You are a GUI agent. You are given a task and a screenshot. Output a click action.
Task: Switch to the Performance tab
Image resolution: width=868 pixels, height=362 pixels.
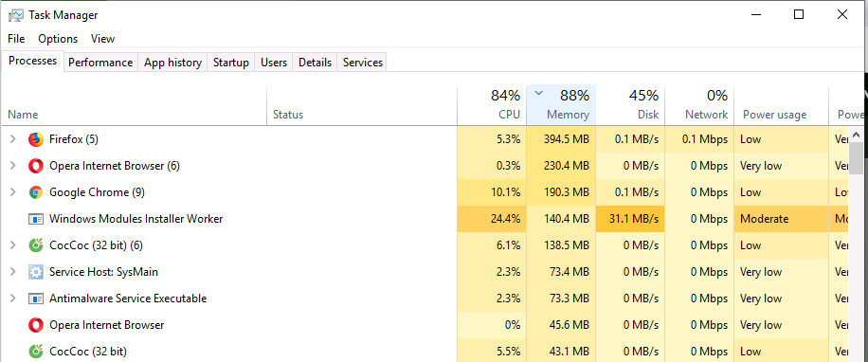100,63
